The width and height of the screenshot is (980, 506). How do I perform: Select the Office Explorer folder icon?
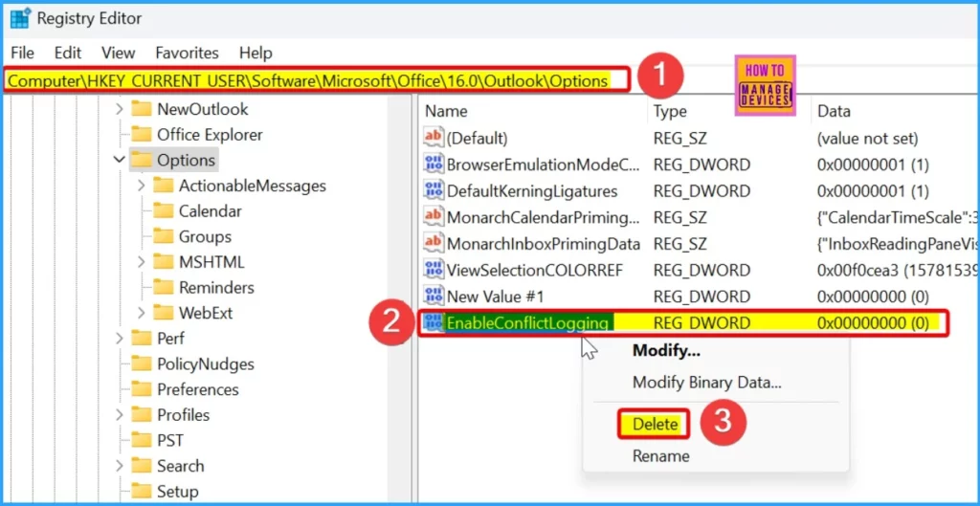click(x=142, y=134)
